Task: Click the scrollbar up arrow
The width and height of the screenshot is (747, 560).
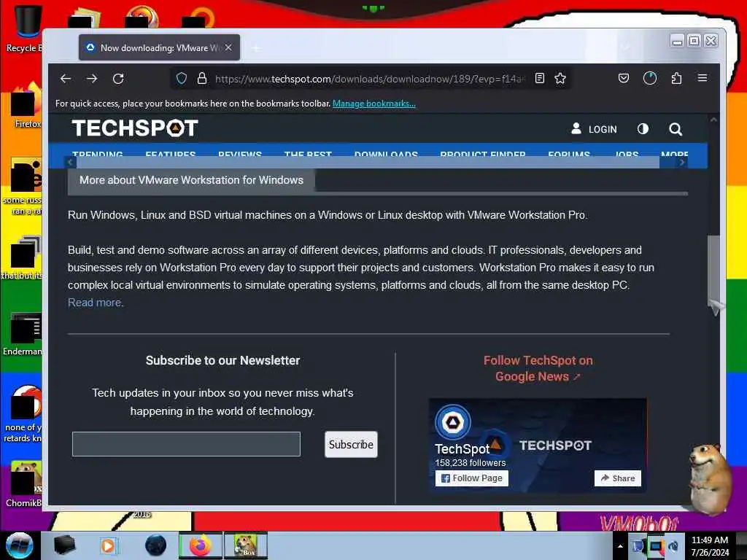Action: click(x=713, y=120)
